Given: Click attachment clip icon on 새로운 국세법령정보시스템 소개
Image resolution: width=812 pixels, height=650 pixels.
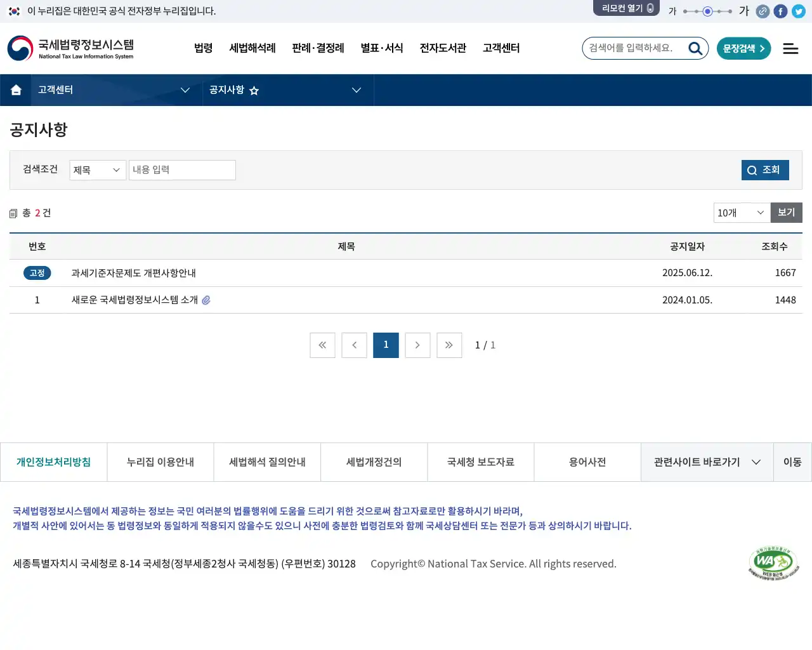Looking at the screenshot, I should [206, 300].
